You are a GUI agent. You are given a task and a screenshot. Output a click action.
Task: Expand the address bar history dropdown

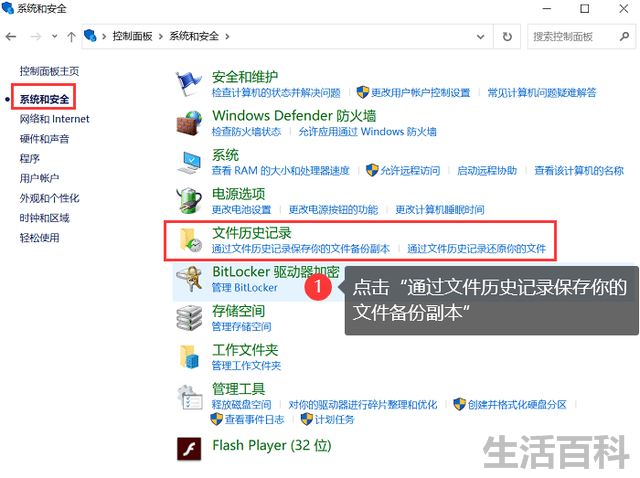(x=481, y=37)
